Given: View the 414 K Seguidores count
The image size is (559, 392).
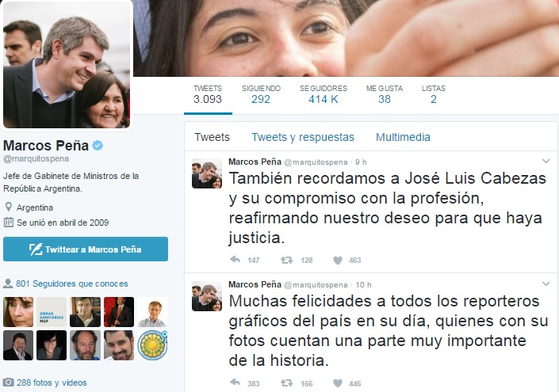Looking at the screenshot, I should point(324,94).
